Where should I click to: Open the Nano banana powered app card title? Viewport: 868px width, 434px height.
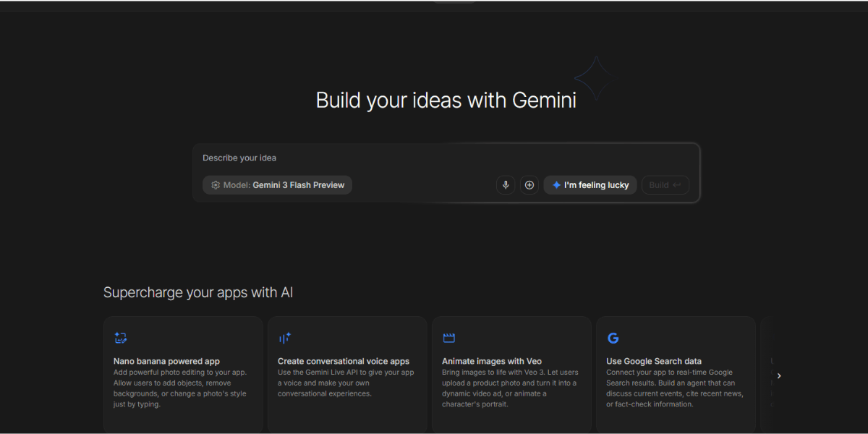(x=166, y=361)
